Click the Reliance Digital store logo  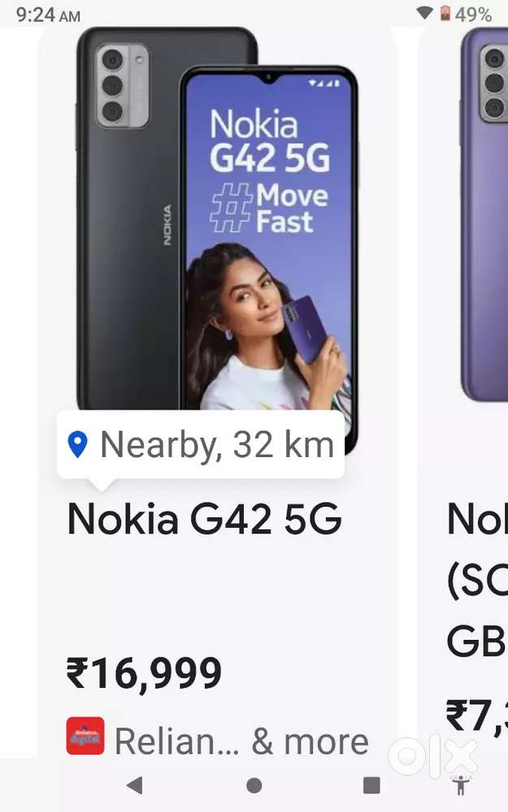85,736
